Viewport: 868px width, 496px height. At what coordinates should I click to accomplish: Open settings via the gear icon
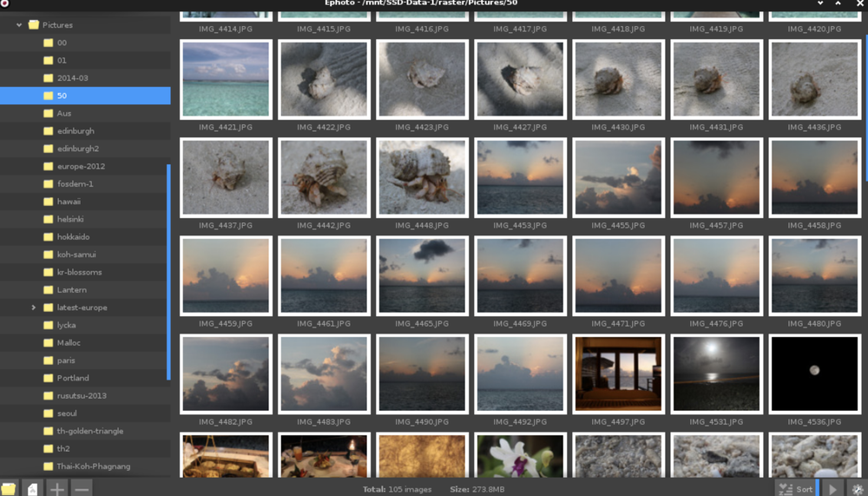coord(858,489)
